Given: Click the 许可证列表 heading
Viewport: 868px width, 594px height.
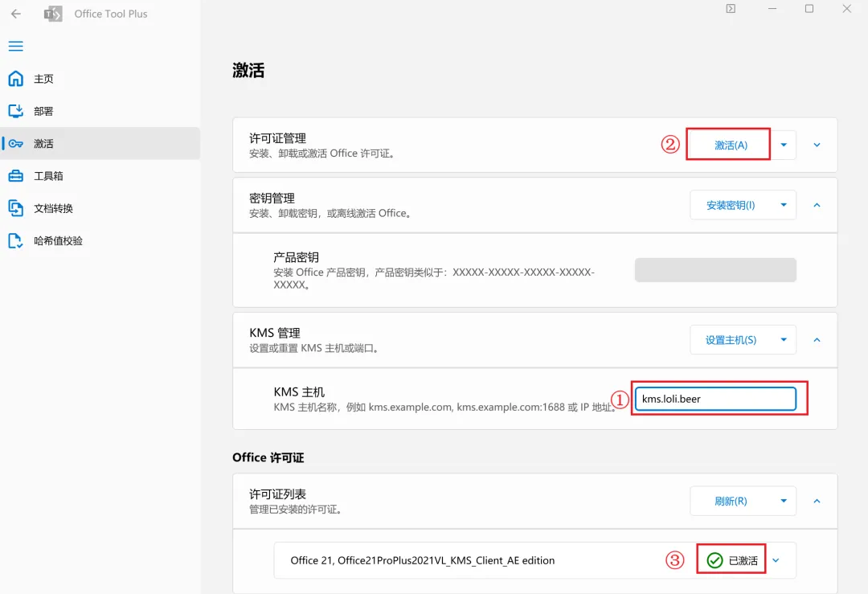Looking at the screenshot, I should pyautogui.click(x=277, y=494).
